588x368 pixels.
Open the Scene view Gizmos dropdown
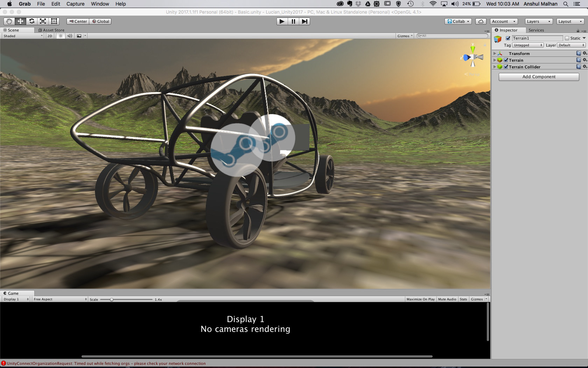(405, 36)
